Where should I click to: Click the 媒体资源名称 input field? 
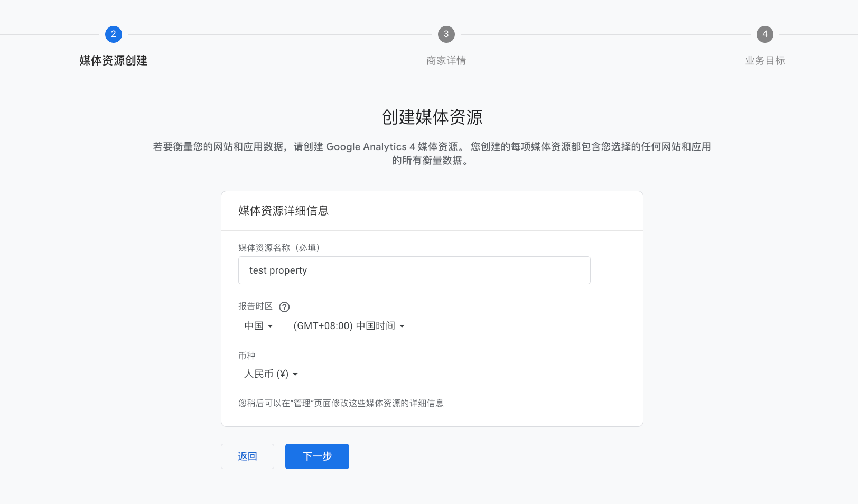point(414,270)
